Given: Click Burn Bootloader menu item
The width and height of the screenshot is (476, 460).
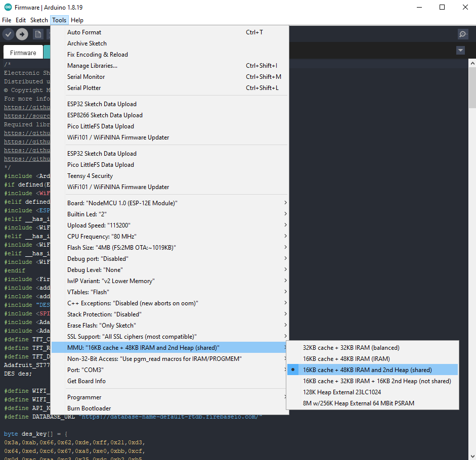Looking at the screenshot, I should pos(169,408).
